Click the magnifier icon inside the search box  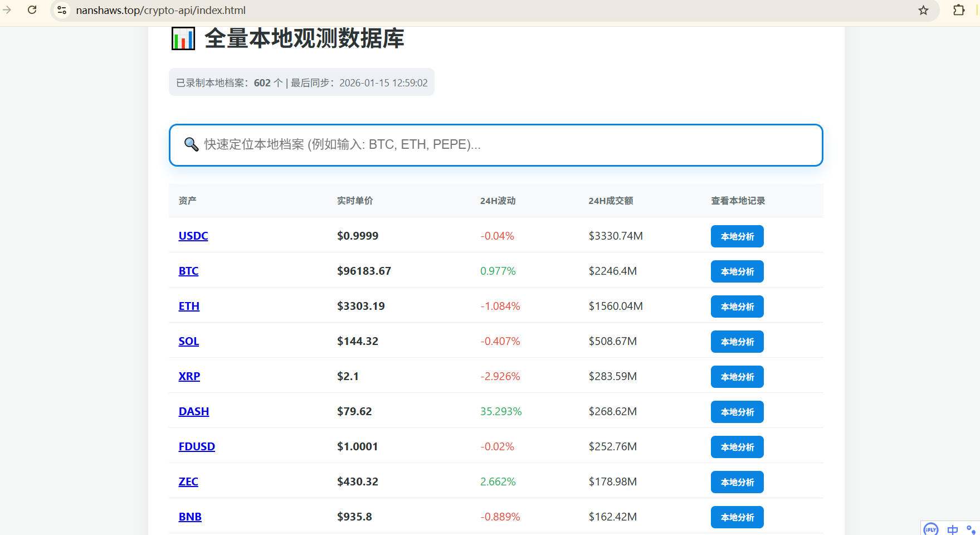tap(191, 144)
